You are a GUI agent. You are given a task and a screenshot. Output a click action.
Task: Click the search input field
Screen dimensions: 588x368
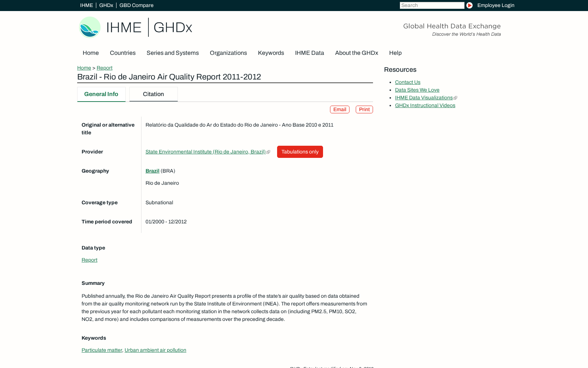[x=432, y=5]
